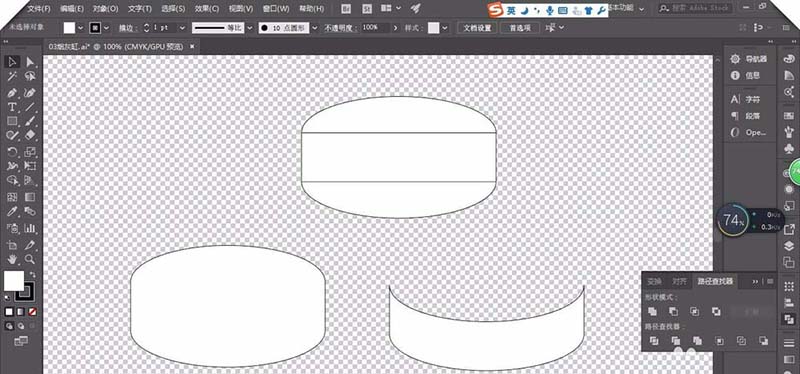
Task: Select the Shape Builder tool
Action: click(12, 180)
